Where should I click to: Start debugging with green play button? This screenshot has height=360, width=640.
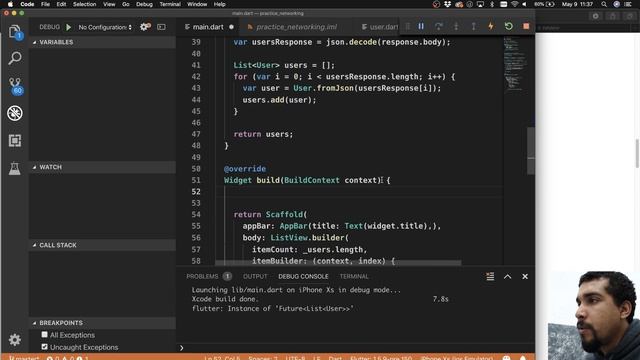click(x=69, y=27)
